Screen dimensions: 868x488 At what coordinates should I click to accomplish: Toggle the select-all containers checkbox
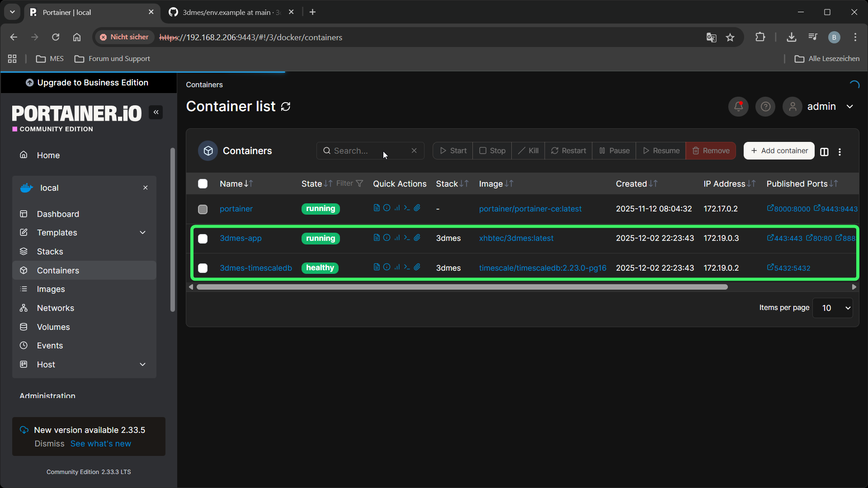point(203,183)
